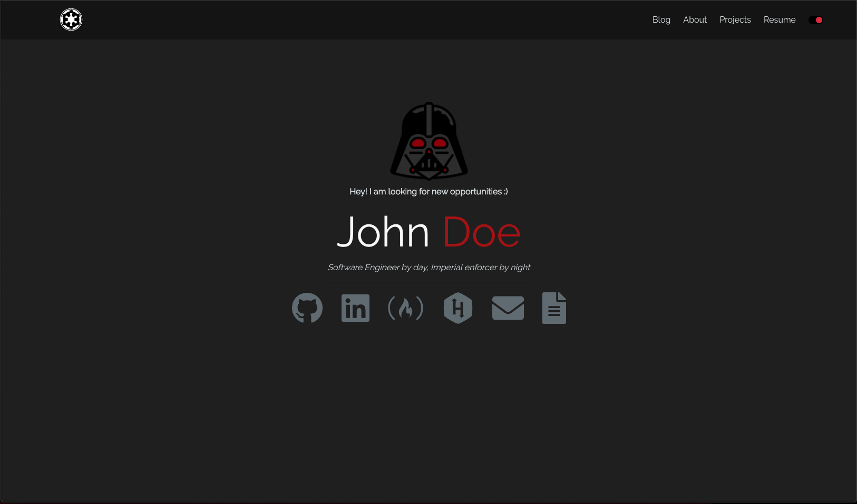This screenshot has height=504, width=857.
Task: Navigate to Projects
Action: (x=735, y=19)
